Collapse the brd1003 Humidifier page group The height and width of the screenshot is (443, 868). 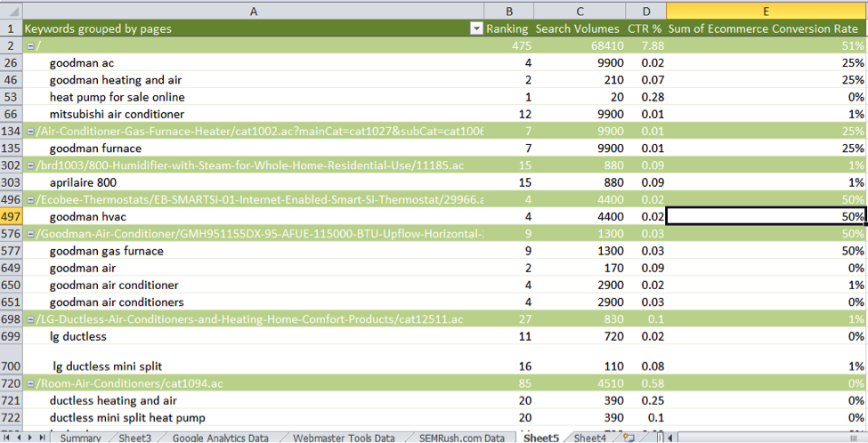click(30, 166)
